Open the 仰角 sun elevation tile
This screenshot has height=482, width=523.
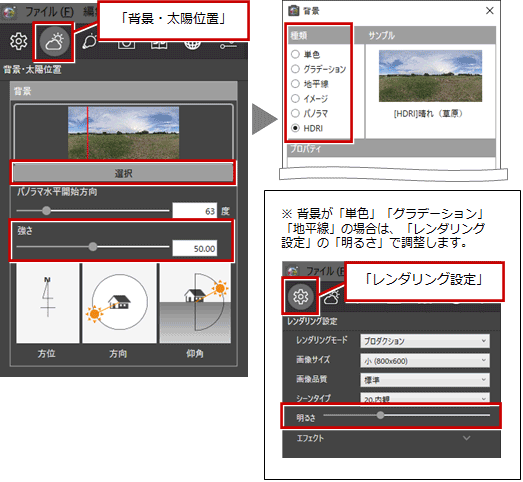pos(195,303)
